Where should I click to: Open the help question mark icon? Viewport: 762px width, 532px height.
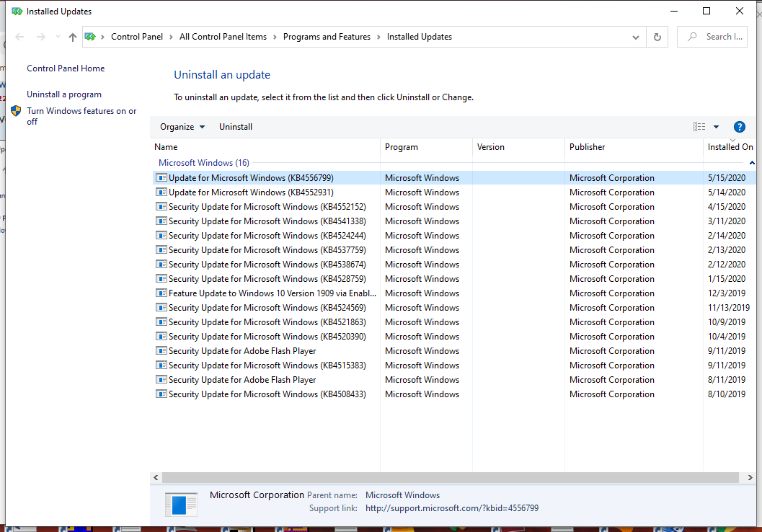(739, 127)
